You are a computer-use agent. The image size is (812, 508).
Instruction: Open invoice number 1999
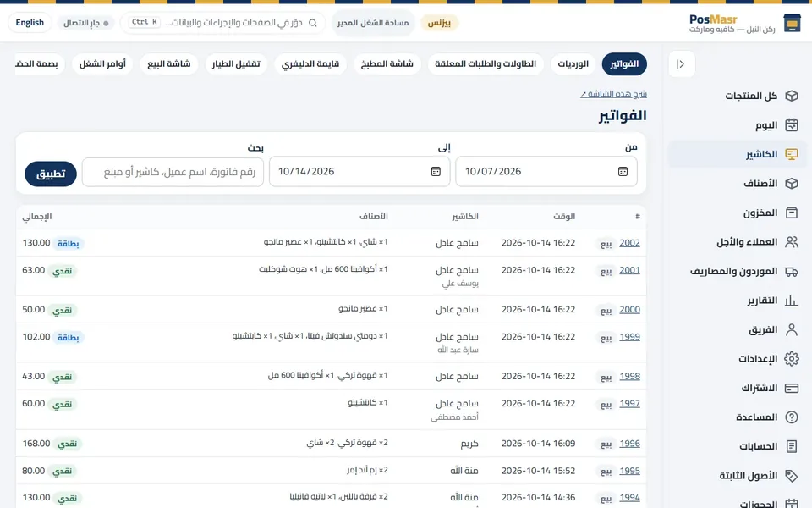pyautogui.click(x=629, y=337)
